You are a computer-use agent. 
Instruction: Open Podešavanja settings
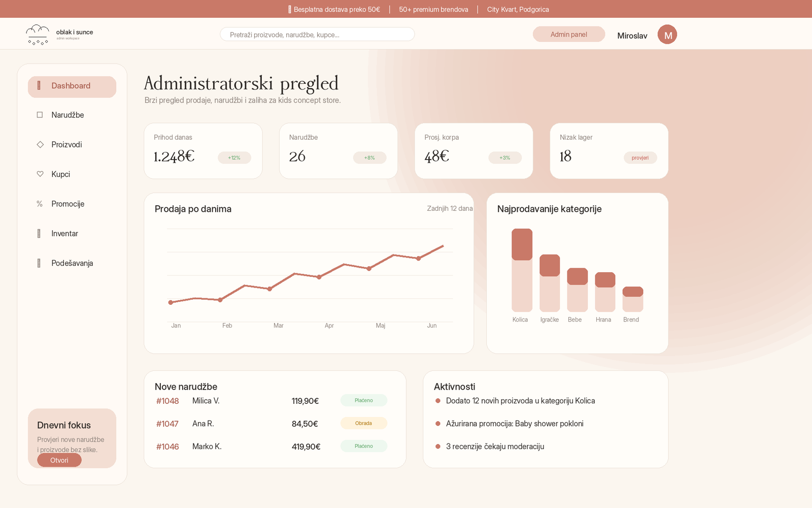(72, 263)
